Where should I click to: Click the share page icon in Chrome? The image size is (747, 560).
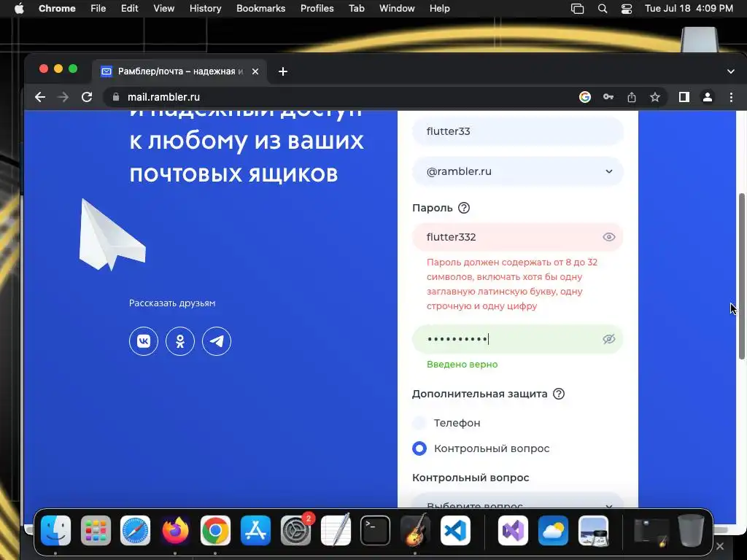(632, 97)
